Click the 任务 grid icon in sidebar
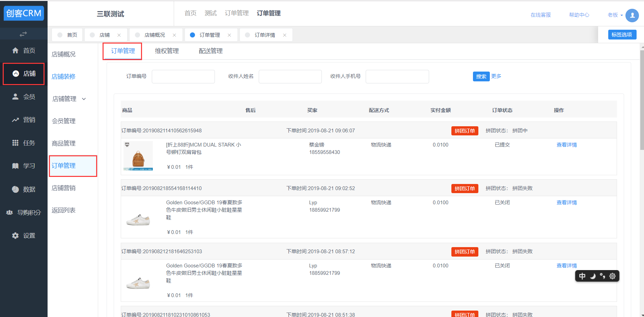This screenshot has height=317, width=644. 16,143
